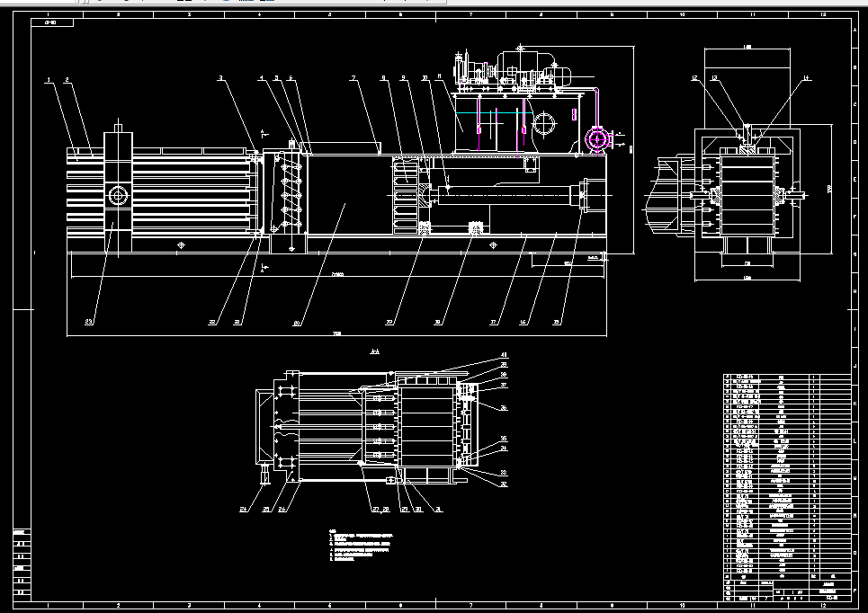Select upper section cut marker A

(264, 133)
